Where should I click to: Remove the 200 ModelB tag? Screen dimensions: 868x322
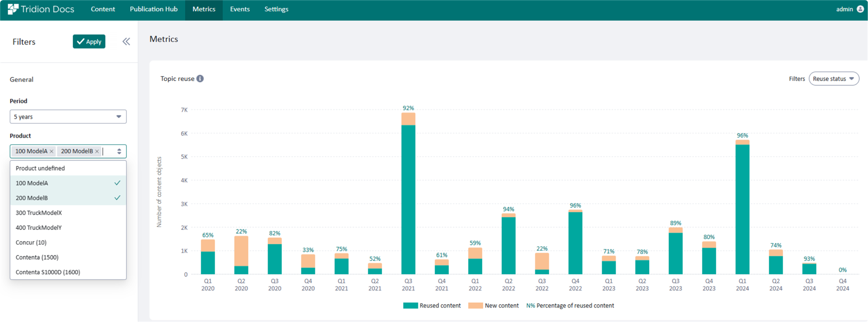97,151
